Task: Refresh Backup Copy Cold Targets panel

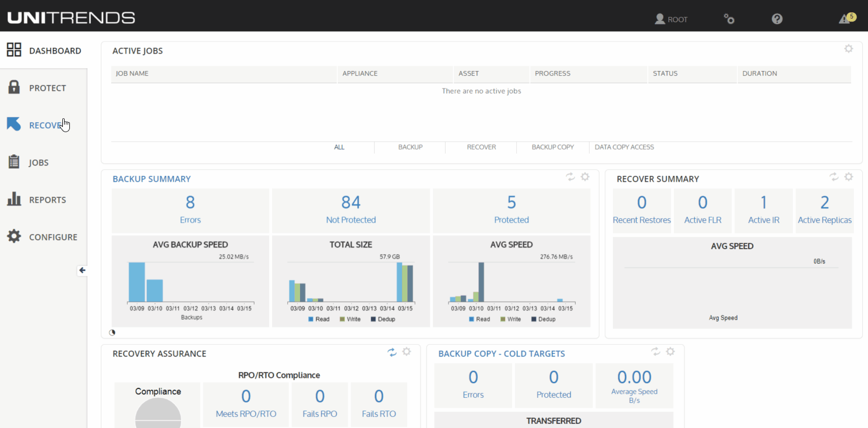Action: click(x=656, y=352)
